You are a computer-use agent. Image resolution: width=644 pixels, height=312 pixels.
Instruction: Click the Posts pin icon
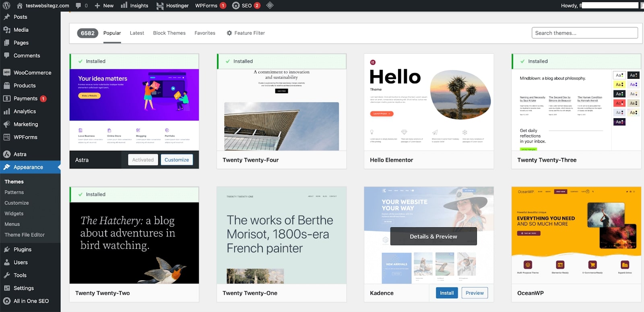click(7, 17)
